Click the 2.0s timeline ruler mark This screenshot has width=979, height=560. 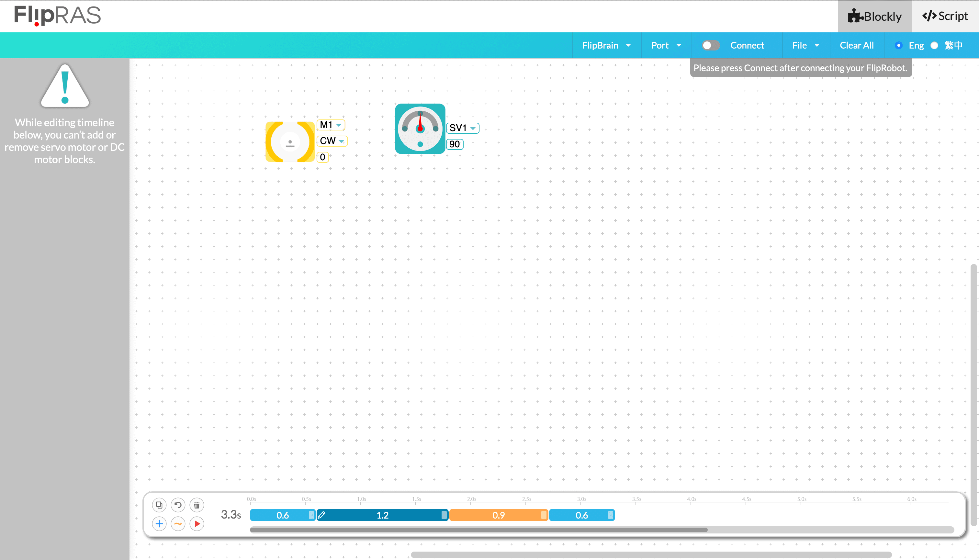click(x=472, y=499)
